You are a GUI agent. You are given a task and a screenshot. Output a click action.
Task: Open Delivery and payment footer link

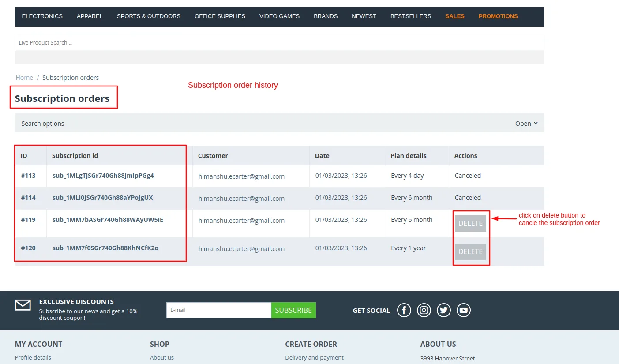315,358
